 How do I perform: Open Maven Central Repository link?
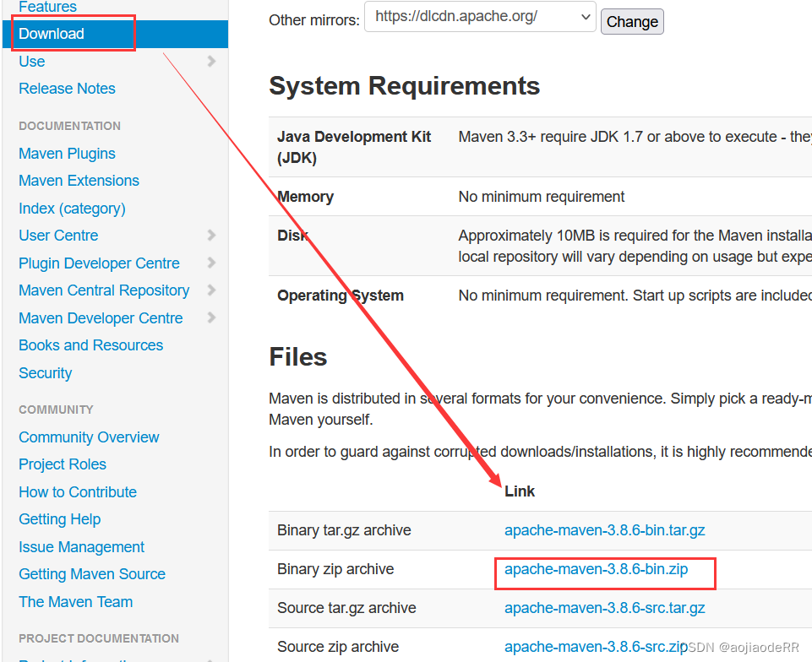104,290
